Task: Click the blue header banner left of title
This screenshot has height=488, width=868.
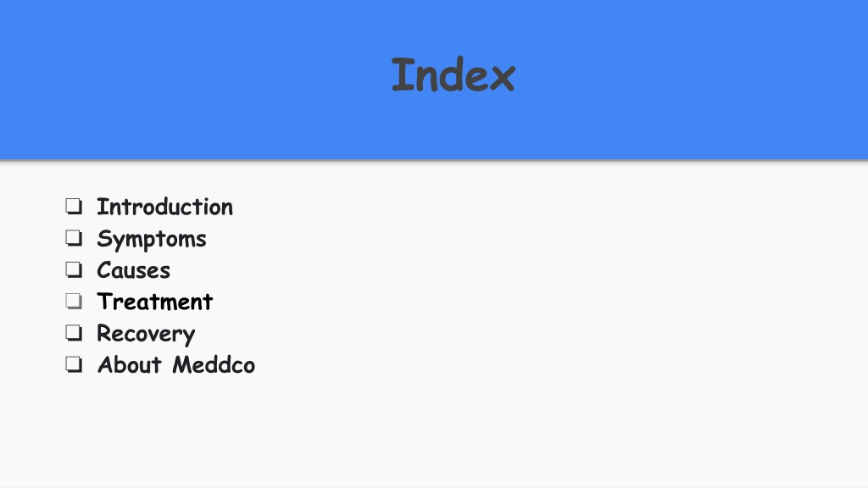Action: pos(194,80)
